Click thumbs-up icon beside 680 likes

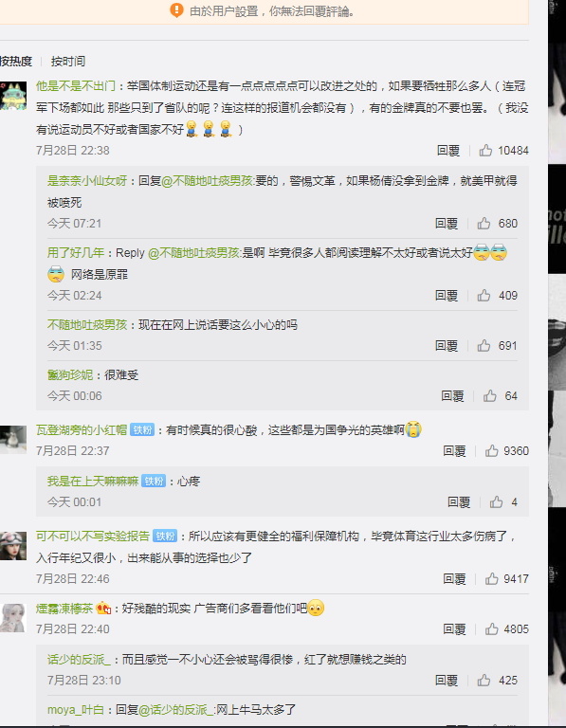pos(484,224)
